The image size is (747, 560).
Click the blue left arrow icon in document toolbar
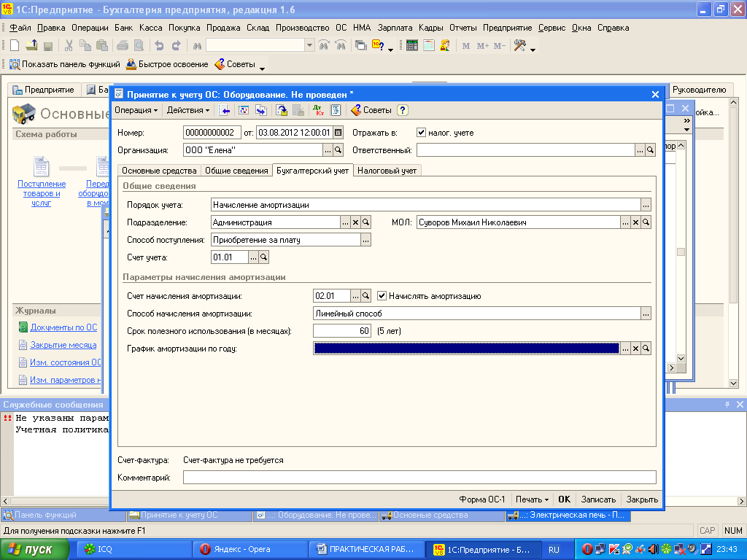click(x=225, y=111)
